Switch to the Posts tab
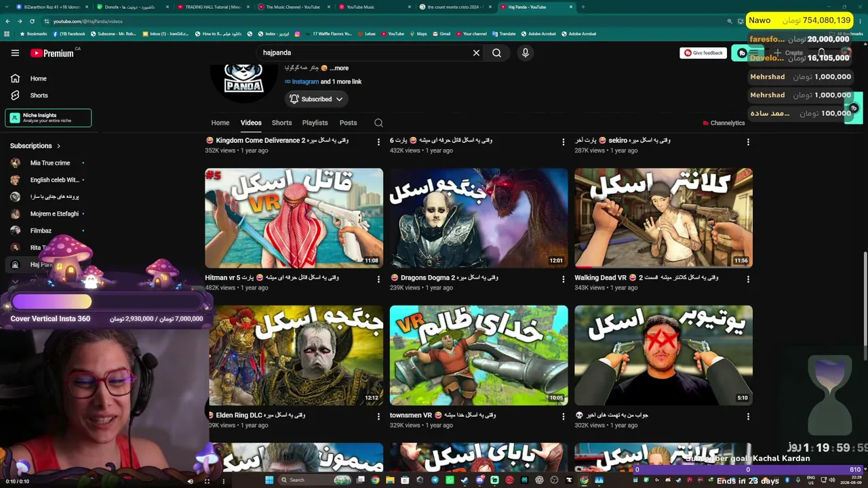This screenshot has width=868, height=488. [x=348, y=123]
